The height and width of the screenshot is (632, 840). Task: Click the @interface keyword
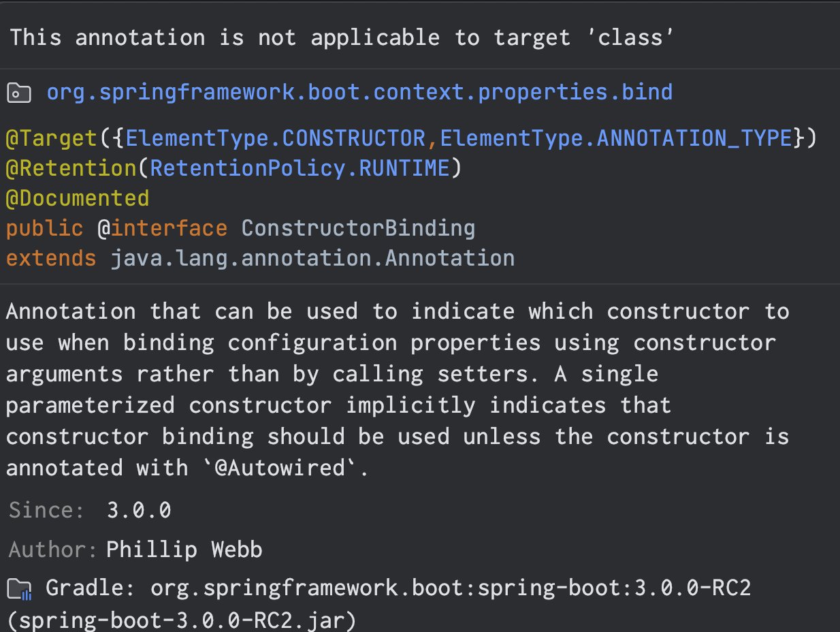click(163, 228)
